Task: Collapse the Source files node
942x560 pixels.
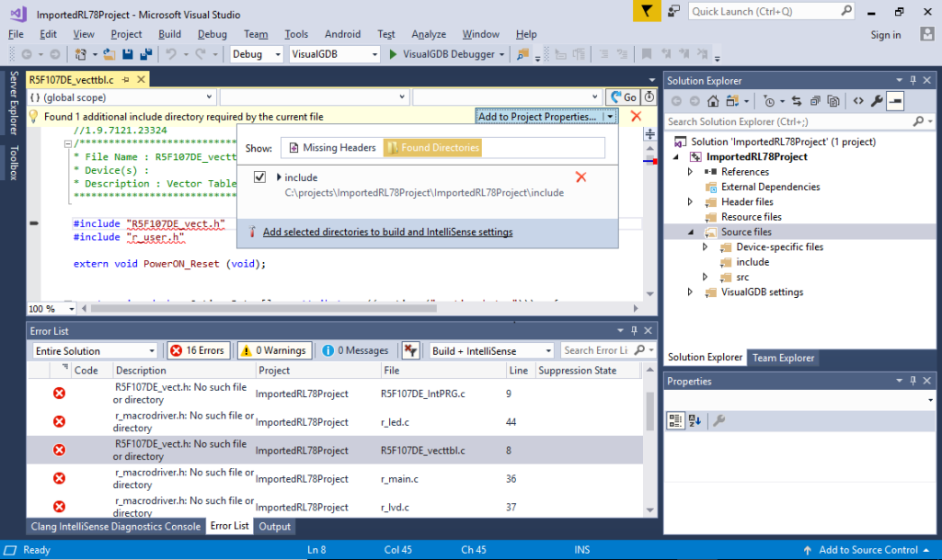Action: pyautogui.click(x=691, y=231)
